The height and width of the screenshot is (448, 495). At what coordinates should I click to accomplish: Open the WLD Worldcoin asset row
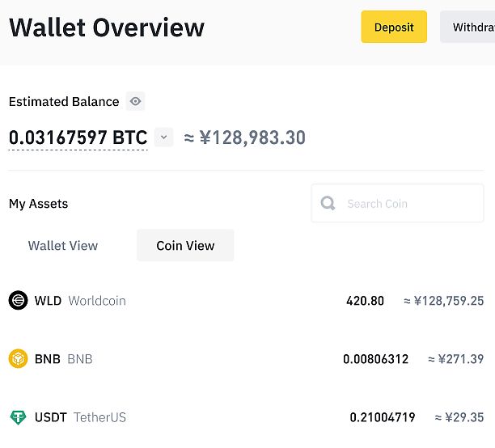coord(246,301)
